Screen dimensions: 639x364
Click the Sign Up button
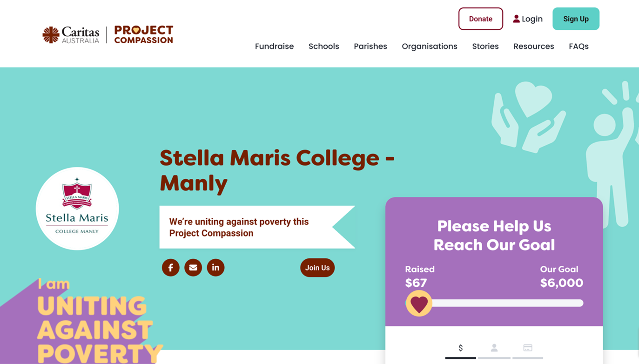(x=576, y=19)
